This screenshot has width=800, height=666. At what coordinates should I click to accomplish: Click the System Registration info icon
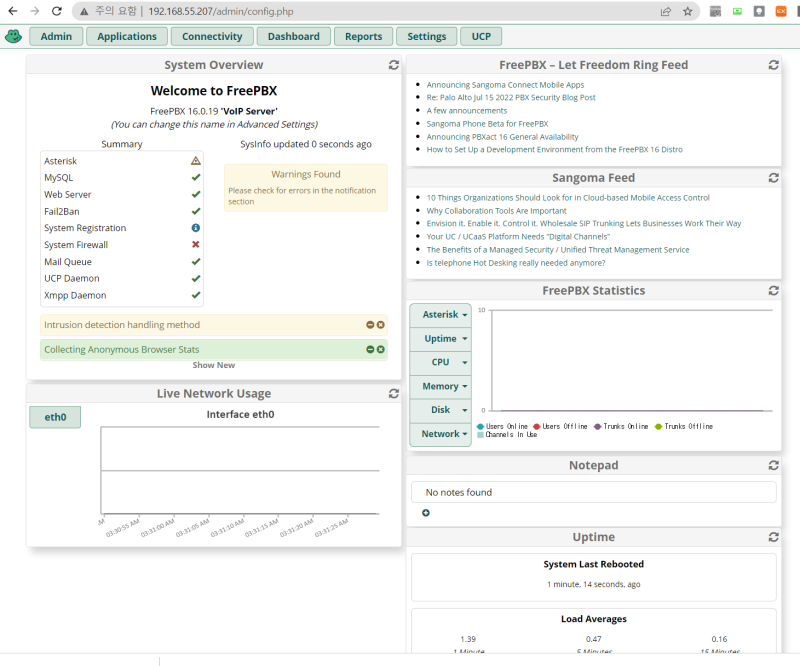coord(195,228)
